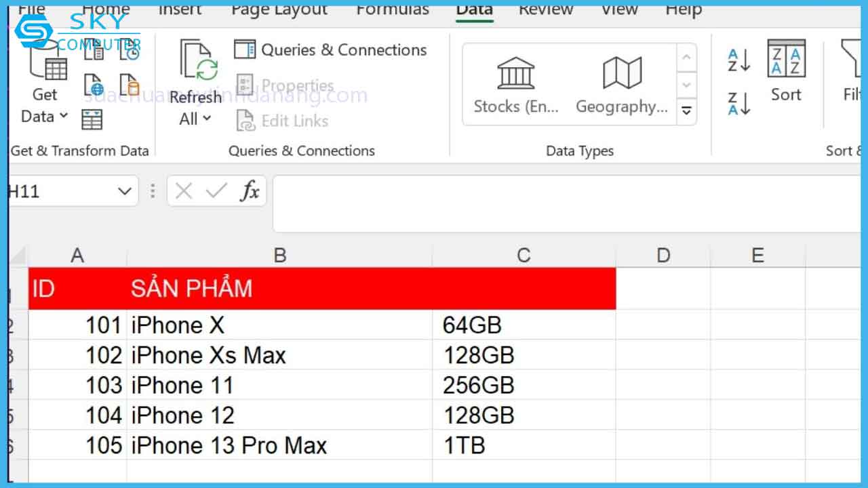
Task: Click the Name Box showing H11
Action: click(61, 191)
